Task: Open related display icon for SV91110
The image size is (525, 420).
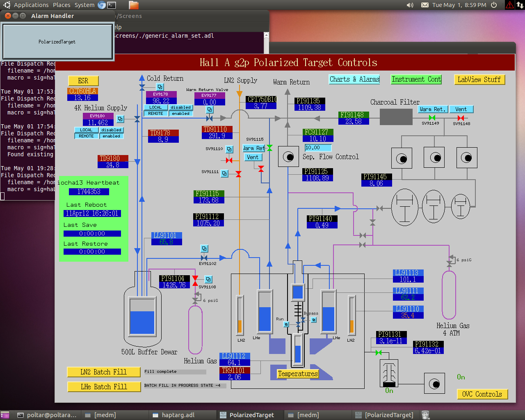Action: coord(229,149)
